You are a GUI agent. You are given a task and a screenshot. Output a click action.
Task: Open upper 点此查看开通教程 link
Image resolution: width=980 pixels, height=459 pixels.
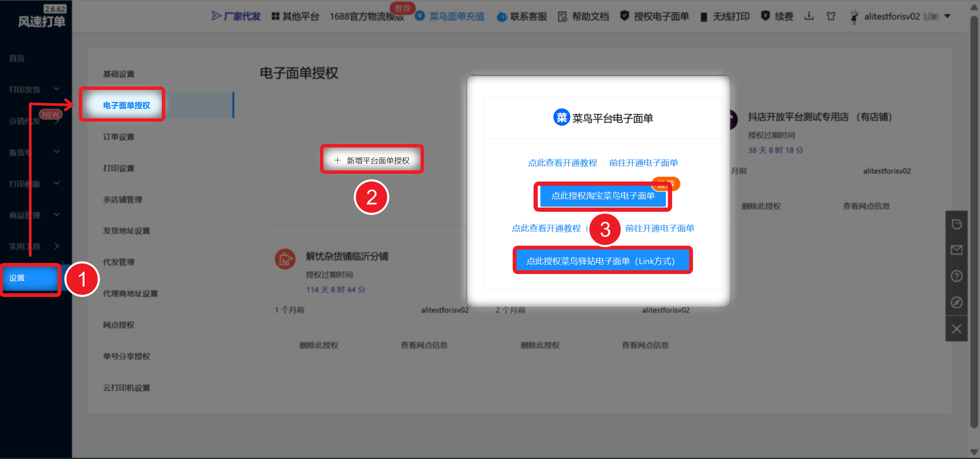click(562, 163)
